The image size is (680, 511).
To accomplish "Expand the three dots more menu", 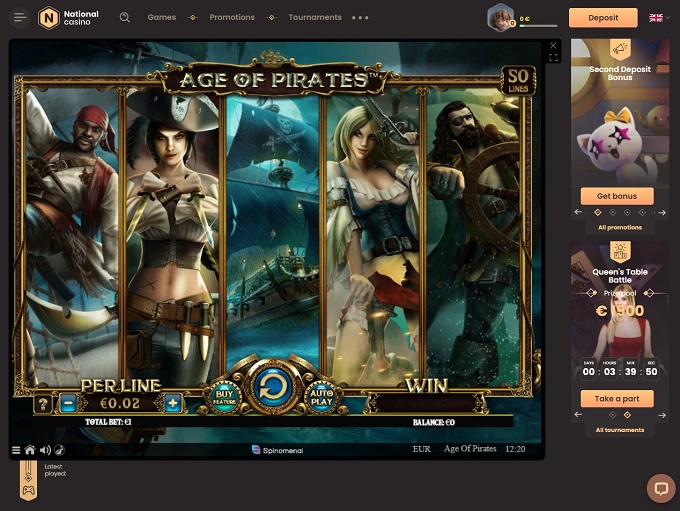I will point(360,18).
